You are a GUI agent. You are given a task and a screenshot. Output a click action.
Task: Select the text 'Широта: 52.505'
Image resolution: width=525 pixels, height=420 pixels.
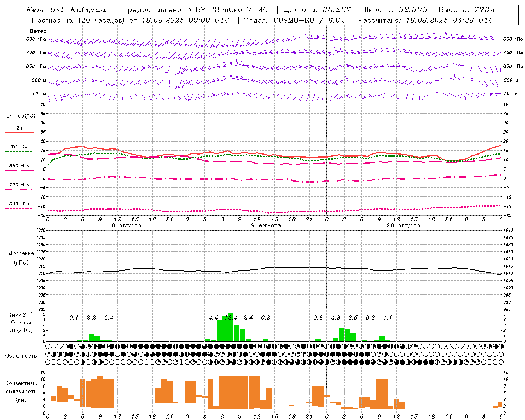pyautogui.click(x=395, y=10)
